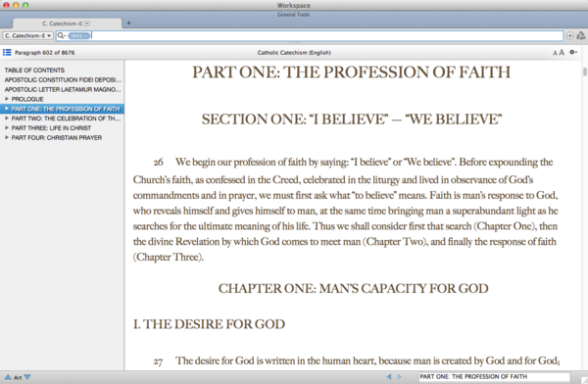Click the yellow minimize window button
Viewport: 588px width, 384px height.
(x=16, y=5)
